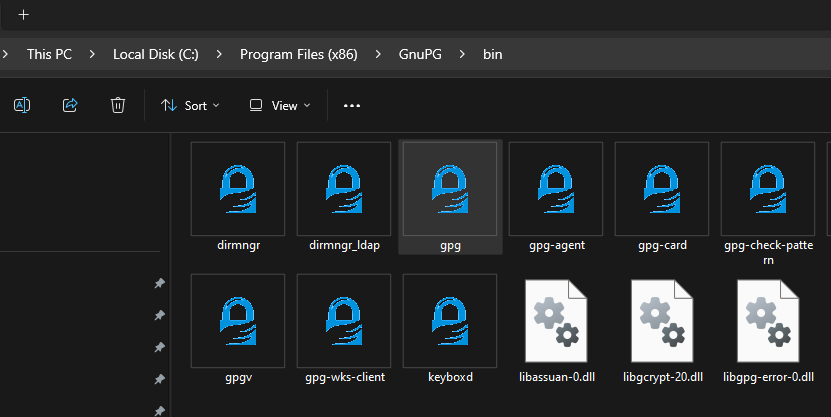This screenshot has width=831, height=417.
Task: Select the gpg executable icon
Action: click(x=450, y=189)
